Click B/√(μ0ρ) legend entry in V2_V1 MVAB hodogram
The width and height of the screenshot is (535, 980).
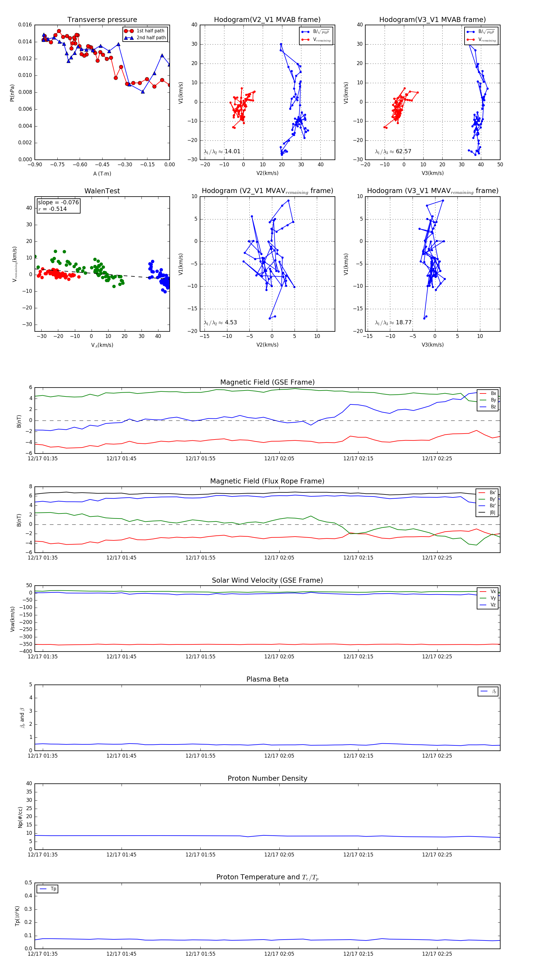(316, 32)
